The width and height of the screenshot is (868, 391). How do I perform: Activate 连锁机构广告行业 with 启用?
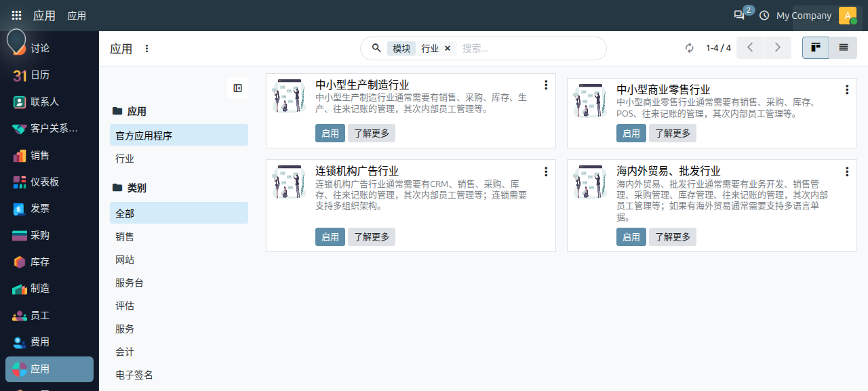330,237
